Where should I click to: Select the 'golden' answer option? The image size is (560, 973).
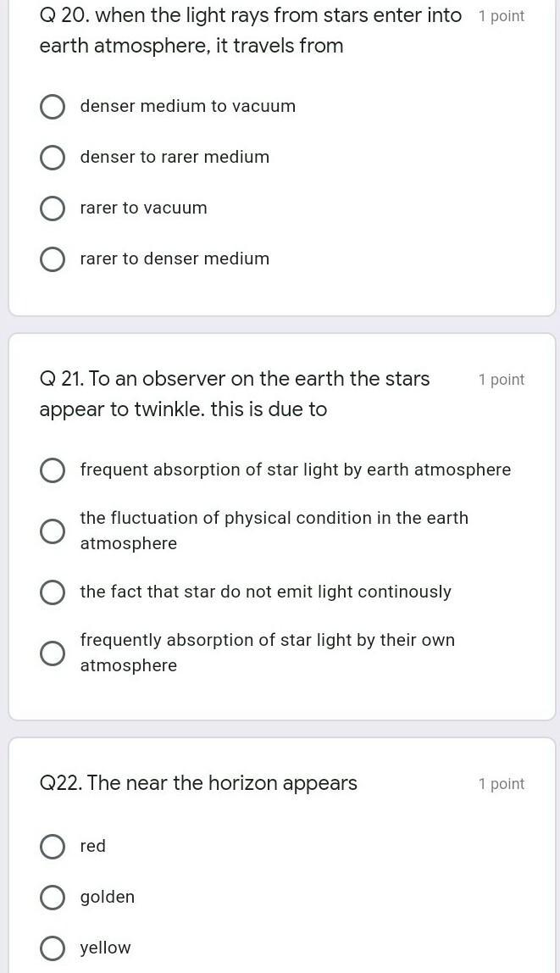coord(53,898)
